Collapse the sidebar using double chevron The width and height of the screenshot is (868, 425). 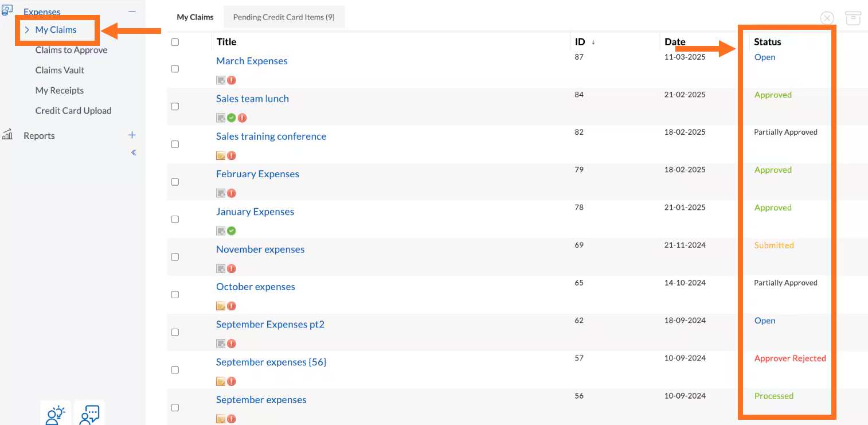(134, 153)
